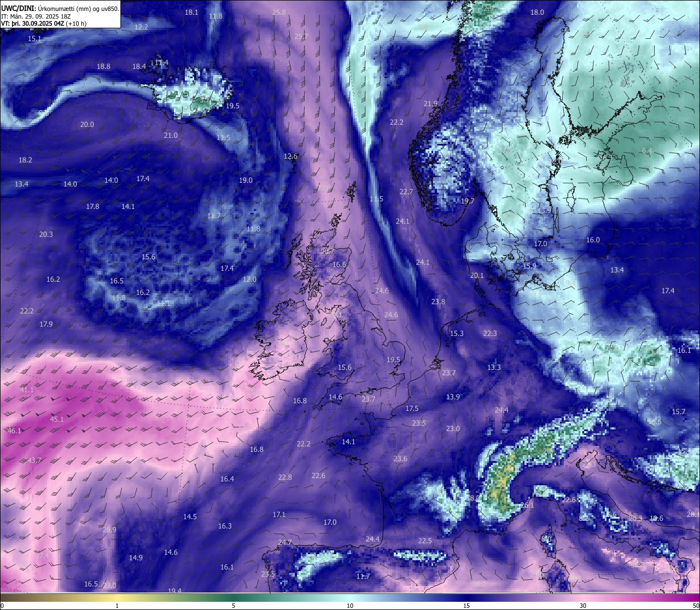Image resolution: width=700 pixels, height=610 pixels.
Task: Select the 14.9 value label
Action: click(136, 557)
